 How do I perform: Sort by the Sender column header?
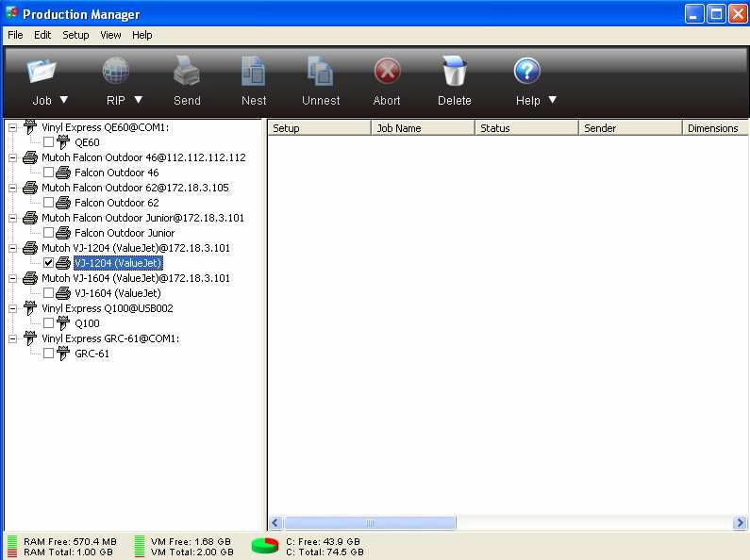pos(630,128)
